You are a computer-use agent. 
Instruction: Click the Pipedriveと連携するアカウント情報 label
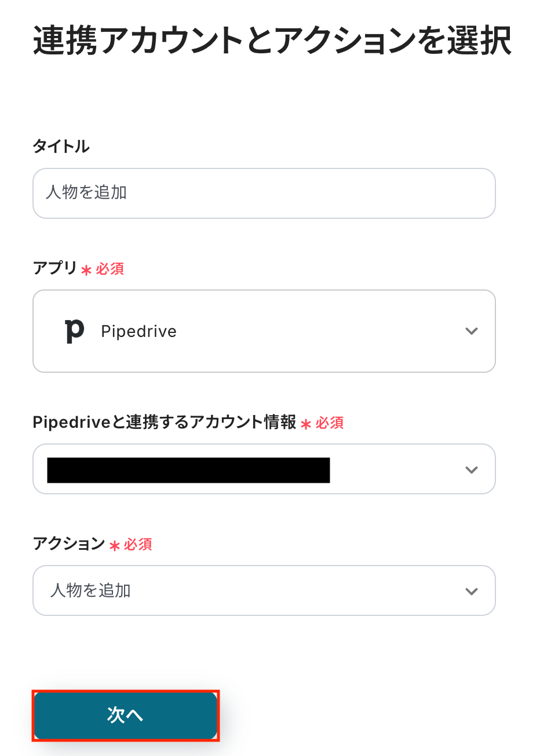(x=165, y=422)
